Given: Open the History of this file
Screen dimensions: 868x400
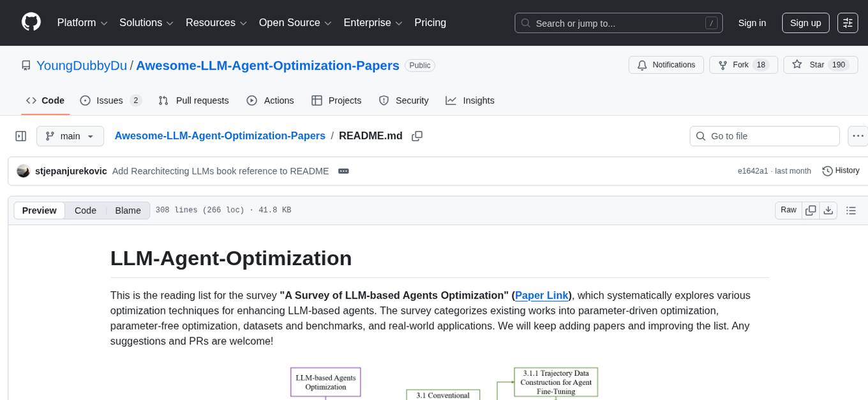Looking at the screenshot, I should (841, 171).
